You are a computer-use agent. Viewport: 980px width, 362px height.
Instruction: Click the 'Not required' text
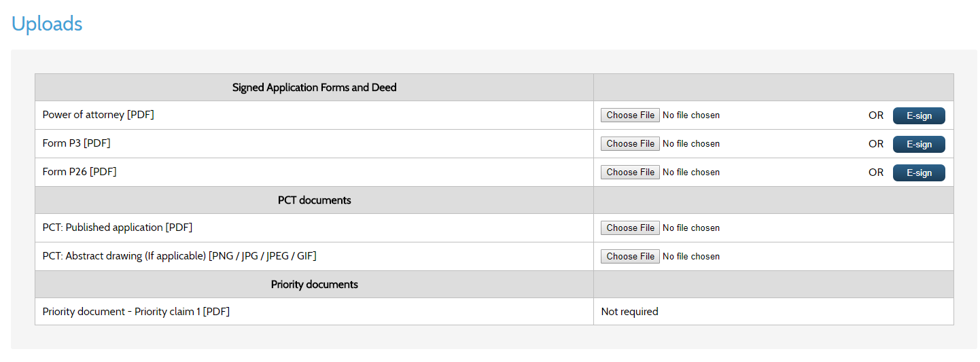coord(629,312)
